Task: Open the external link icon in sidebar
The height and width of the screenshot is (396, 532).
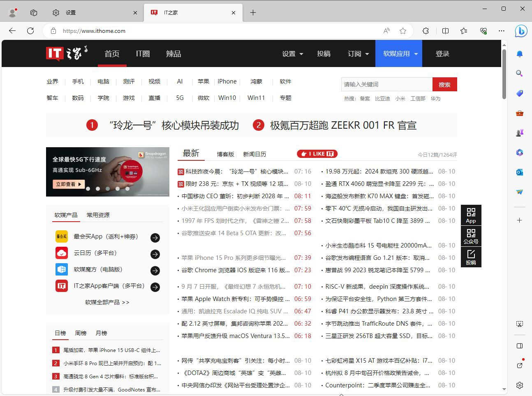Action: 520,365
